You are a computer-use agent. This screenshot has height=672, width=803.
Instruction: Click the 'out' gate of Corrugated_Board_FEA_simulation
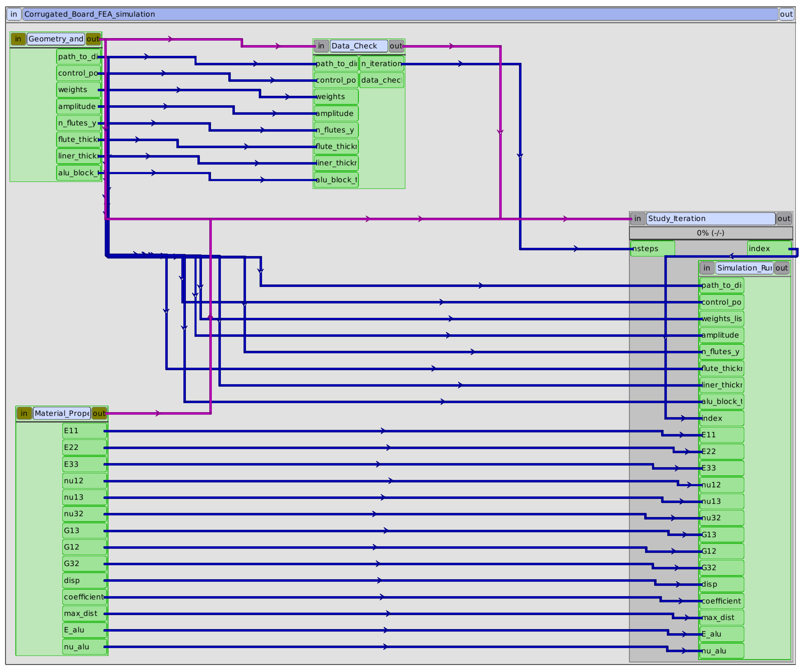[x=786, y=14]
